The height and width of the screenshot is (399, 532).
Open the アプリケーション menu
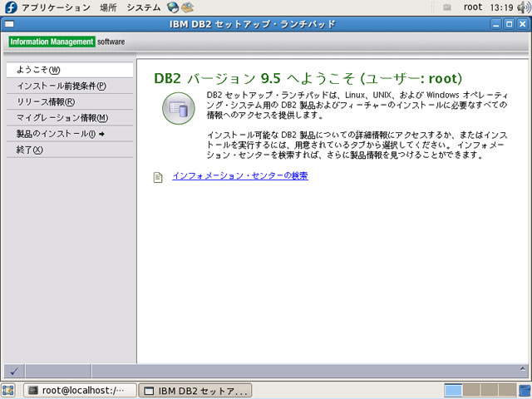[x=55, y=7]
